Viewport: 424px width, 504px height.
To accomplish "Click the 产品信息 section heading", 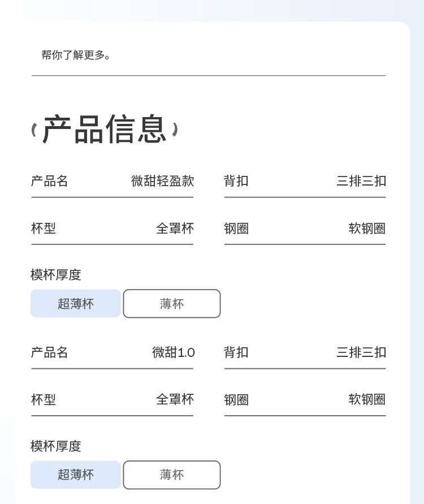I will point(105,130).
